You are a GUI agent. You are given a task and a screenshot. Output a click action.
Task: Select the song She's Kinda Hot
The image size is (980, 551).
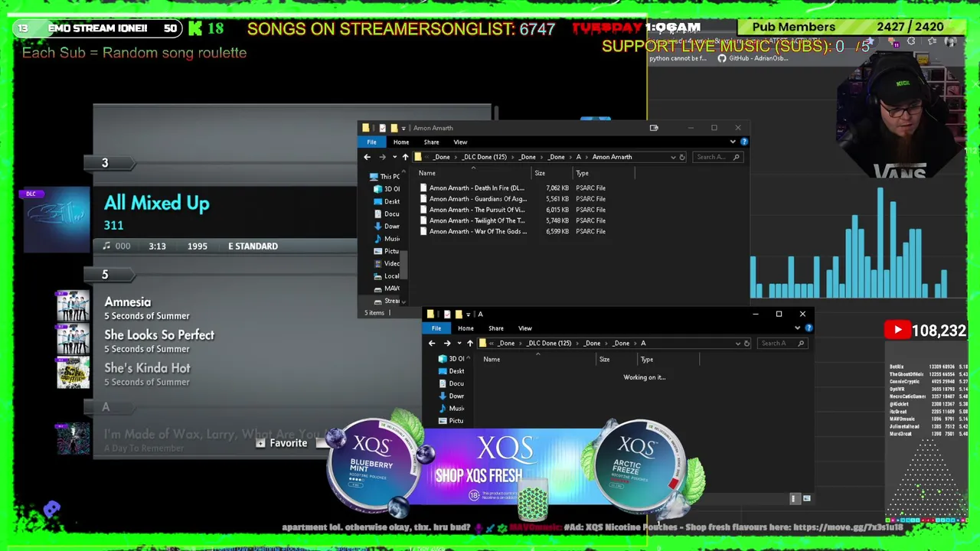pyautogui.click(x=147, y=368)
